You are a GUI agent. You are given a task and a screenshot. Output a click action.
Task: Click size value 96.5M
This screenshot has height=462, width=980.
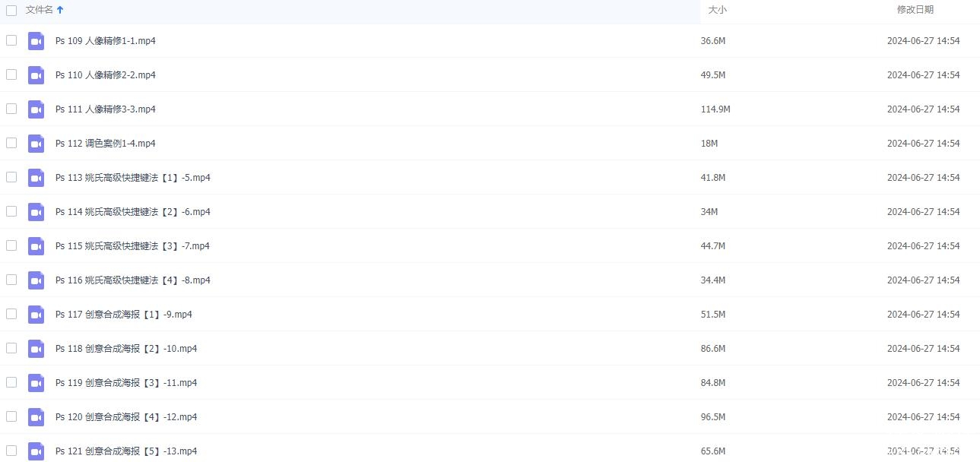(x=713, y=417)
